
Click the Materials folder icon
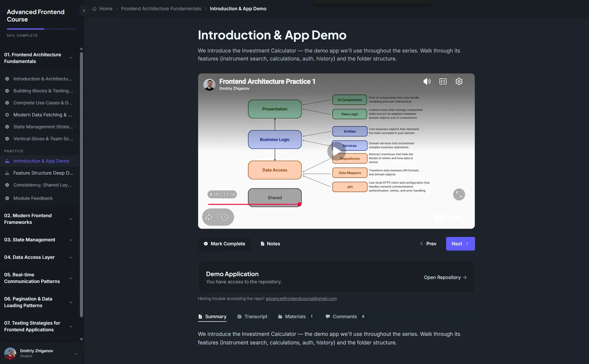pos(280,317)
